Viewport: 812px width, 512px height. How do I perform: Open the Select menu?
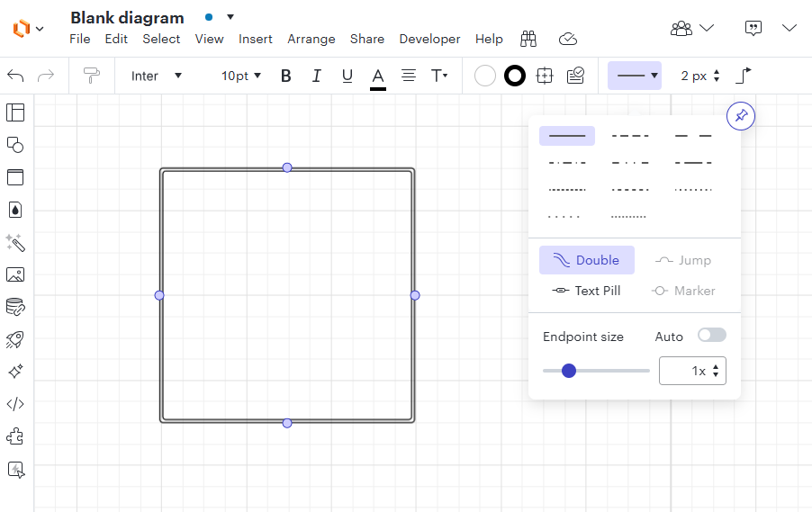161,39
